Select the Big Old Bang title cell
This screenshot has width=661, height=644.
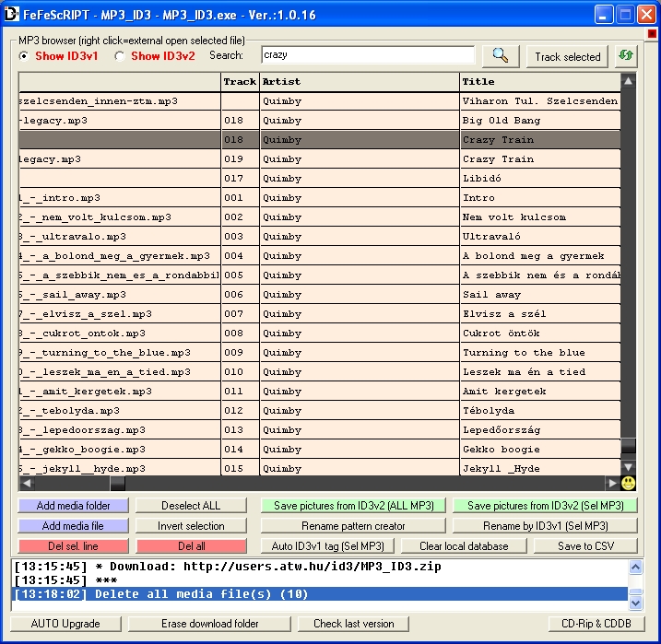tap(540, 121)
